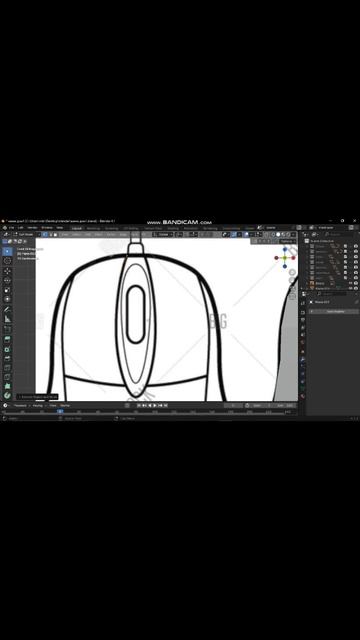The image size is (360, 640).
Task: Enable edge select mode
Action: tap(50, 235)
